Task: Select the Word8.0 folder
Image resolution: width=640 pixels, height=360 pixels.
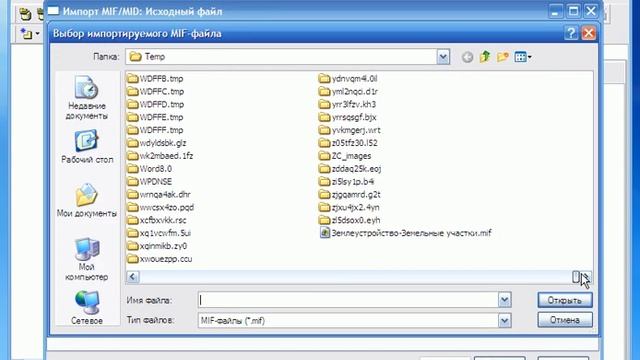Action: pyautogui.click(x=150, y=169)
